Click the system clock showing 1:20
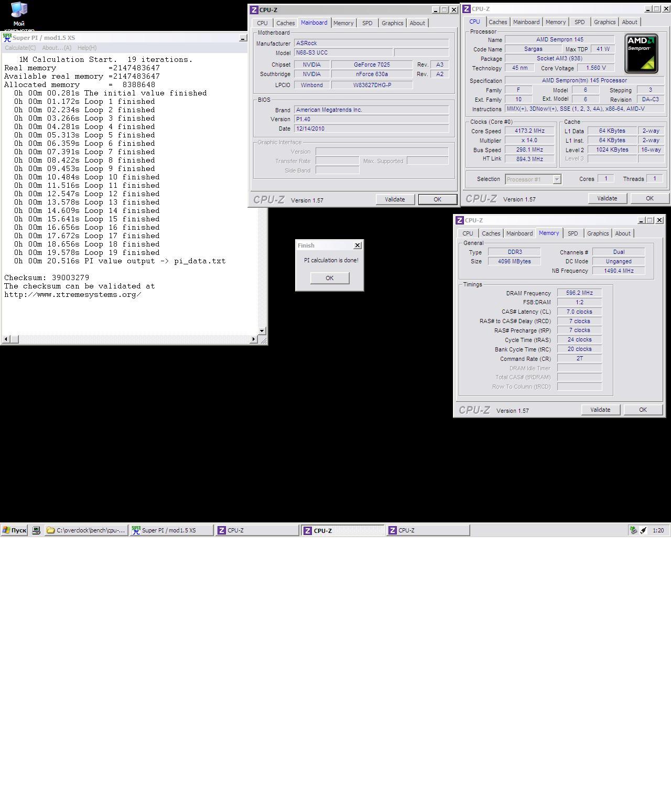Image resolution: width=671 pixels, height=812 pixels. pos(658,530)
